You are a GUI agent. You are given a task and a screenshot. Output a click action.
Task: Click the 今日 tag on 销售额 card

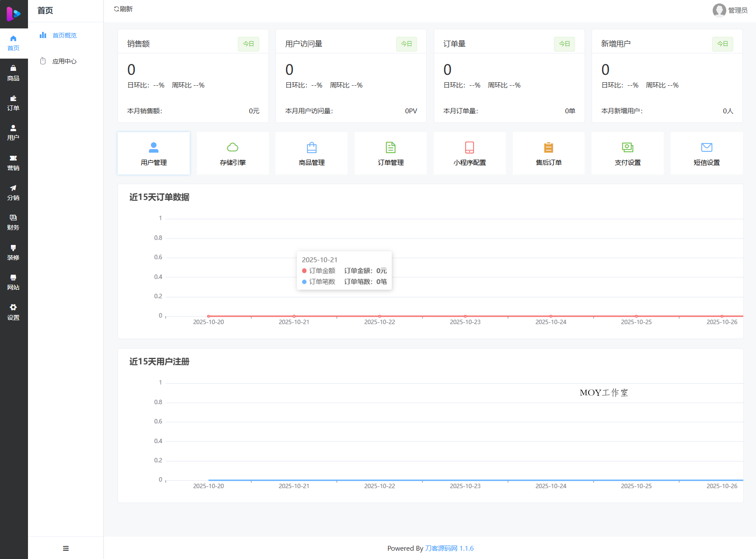[x=248, y=44]
